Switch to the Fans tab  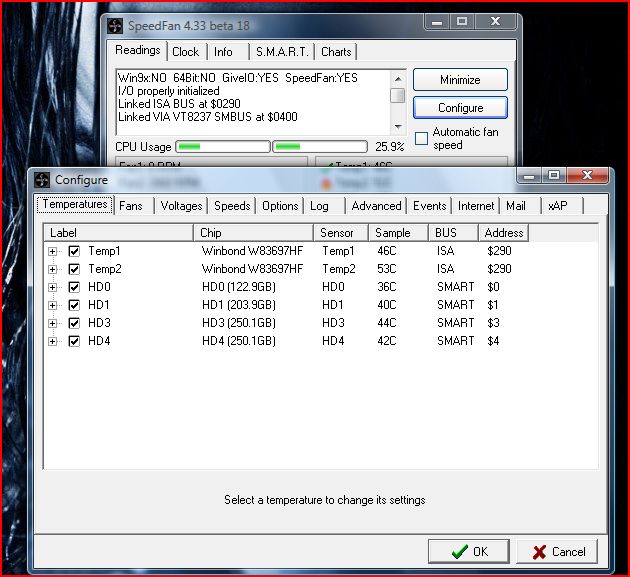pyautogui.click(x=134, y=206)
